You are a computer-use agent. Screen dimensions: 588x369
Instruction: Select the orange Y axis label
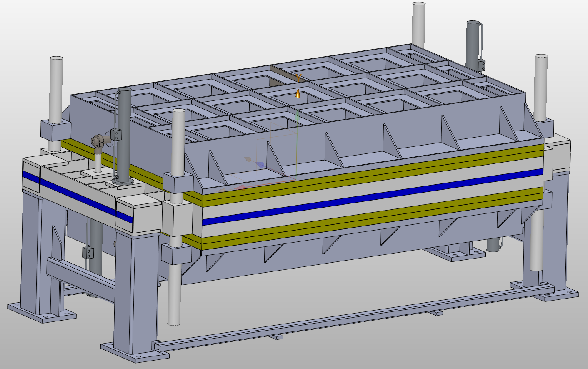(x=298, y=78)
